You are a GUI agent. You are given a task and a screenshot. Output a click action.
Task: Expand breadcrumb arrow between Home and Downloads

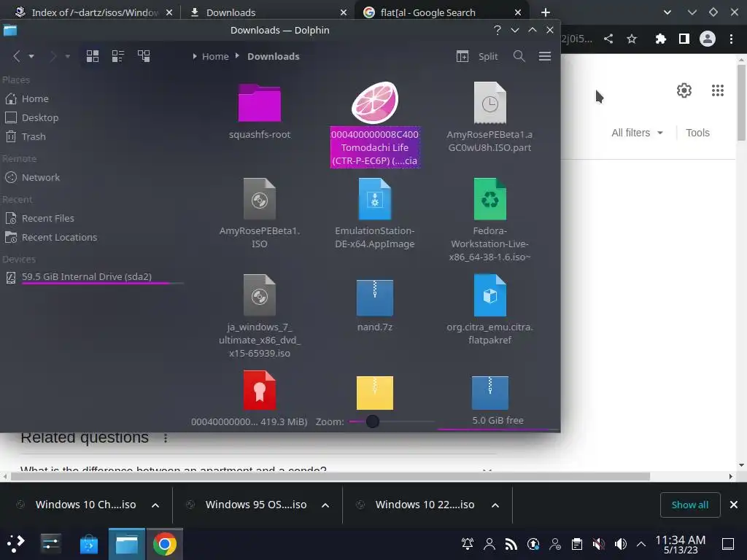[x=237, y=55]
